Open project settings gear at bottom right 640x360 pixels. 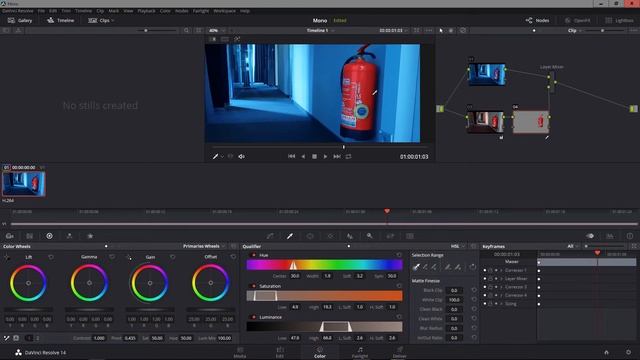(x=628, y=352)
